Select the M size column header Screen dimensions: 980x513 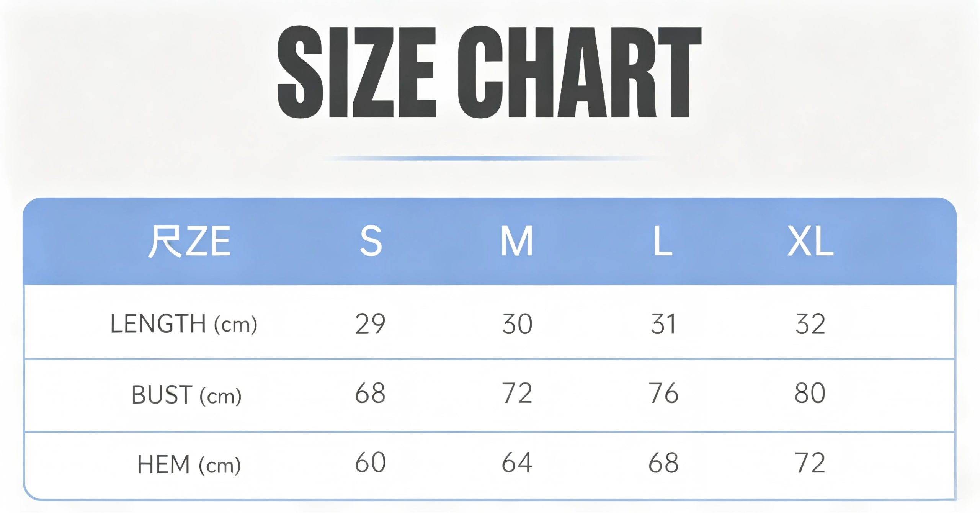pos(517,241)
